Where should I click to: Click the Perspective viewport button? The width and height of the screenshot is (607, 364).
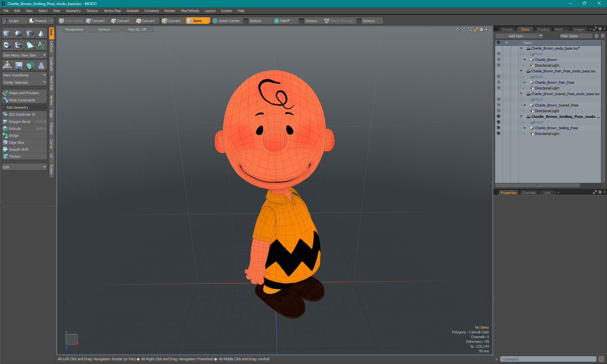[74, 30]
